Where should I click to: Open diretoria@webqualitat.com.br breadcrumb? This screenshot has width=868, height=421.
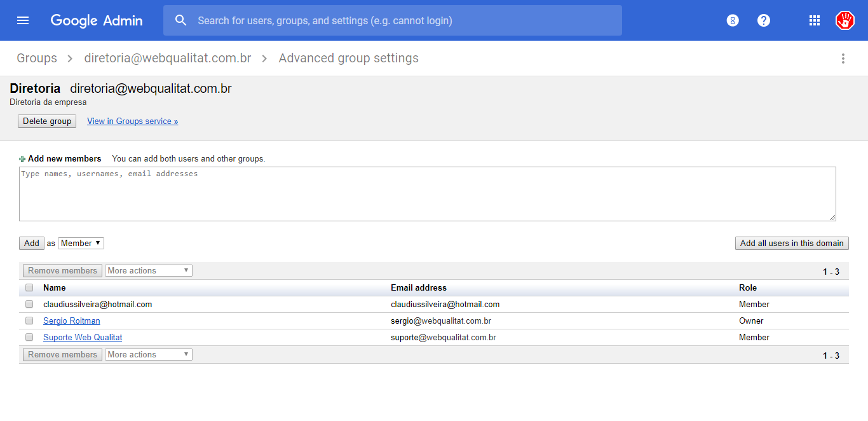pos(168,59)
